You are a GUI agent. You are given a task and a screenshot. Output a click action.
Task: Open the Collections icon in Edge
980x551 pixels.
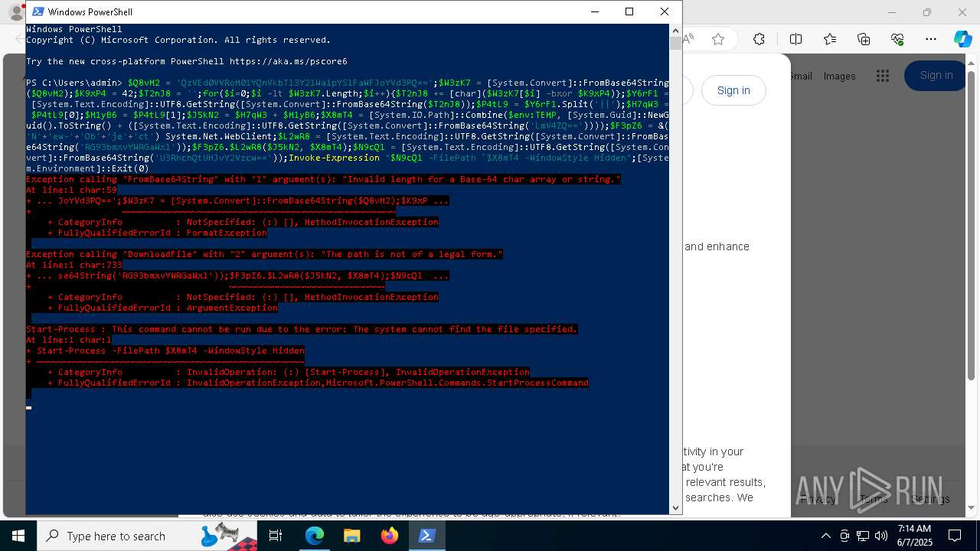tap(864, 39)
